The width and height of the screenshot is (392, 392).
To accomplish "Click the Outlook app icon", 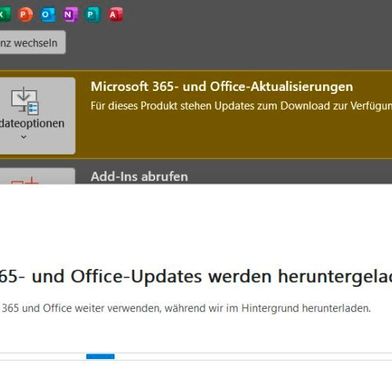I will pos(47,15).
